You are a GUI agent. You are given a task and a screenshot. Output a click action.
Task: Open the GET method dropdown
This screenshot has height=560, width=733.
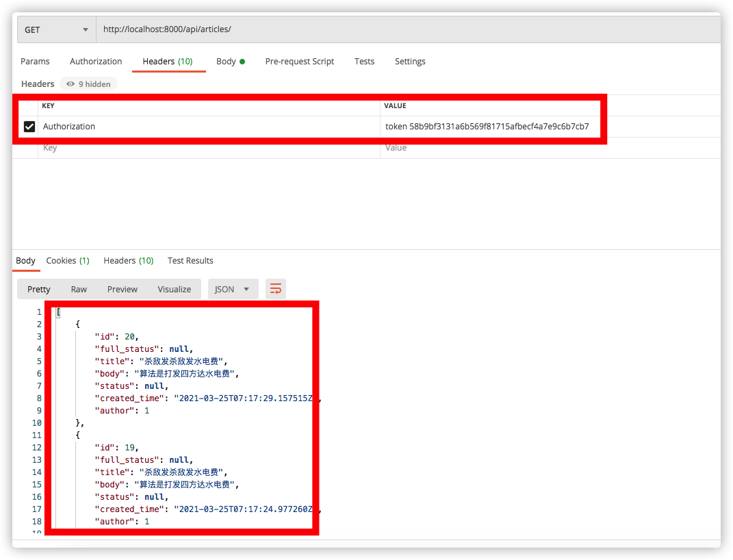56,29
